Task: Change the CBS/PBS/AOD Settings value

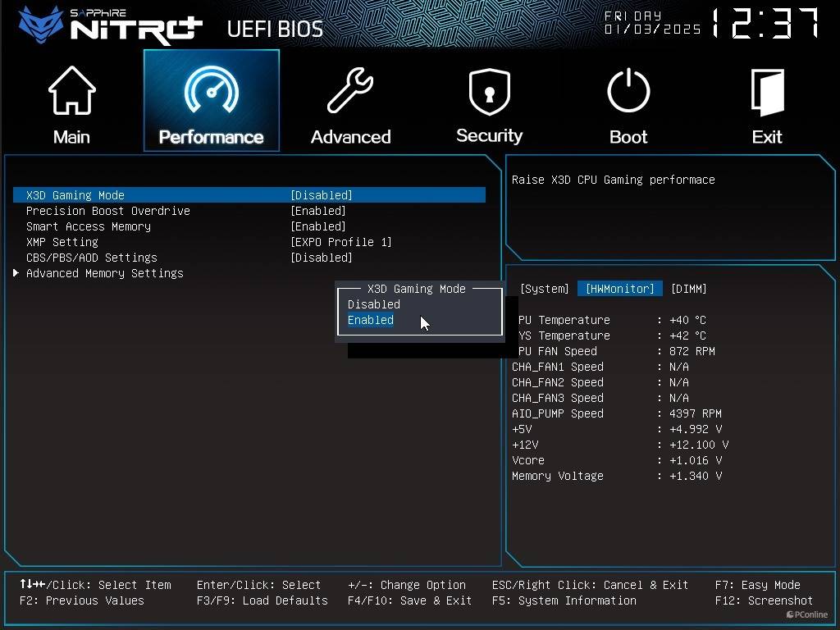Action: tap(322, 258)
